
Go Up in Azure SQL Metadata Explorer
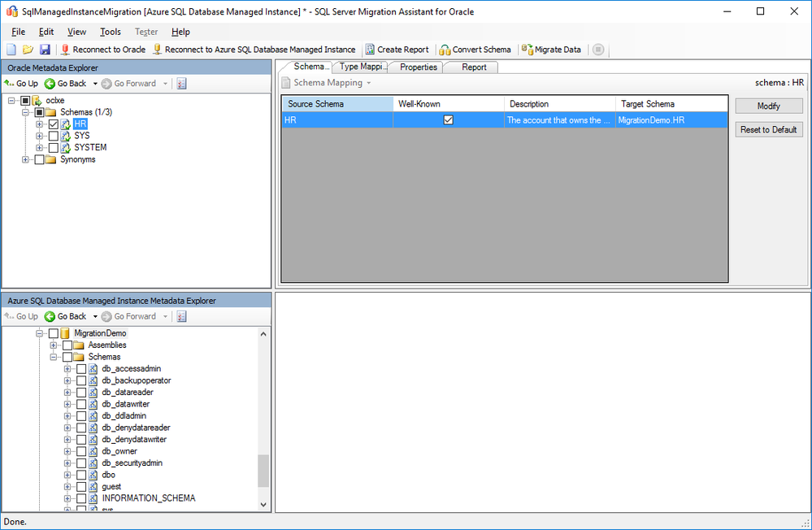21,316
